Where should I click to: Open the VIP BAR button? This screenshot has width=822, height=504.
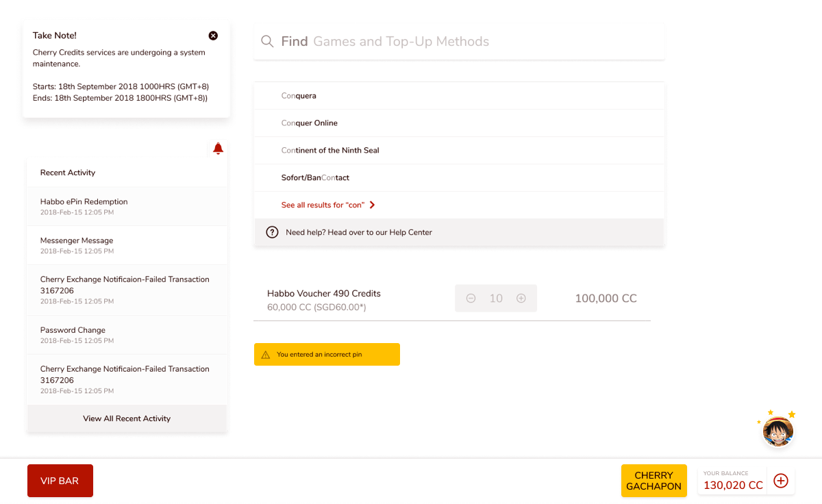pos(60,481)
